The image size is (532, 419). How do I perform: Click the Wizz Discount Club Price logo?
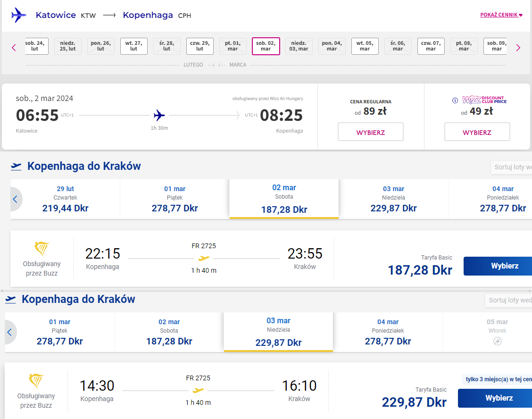[x=484, y=100]
